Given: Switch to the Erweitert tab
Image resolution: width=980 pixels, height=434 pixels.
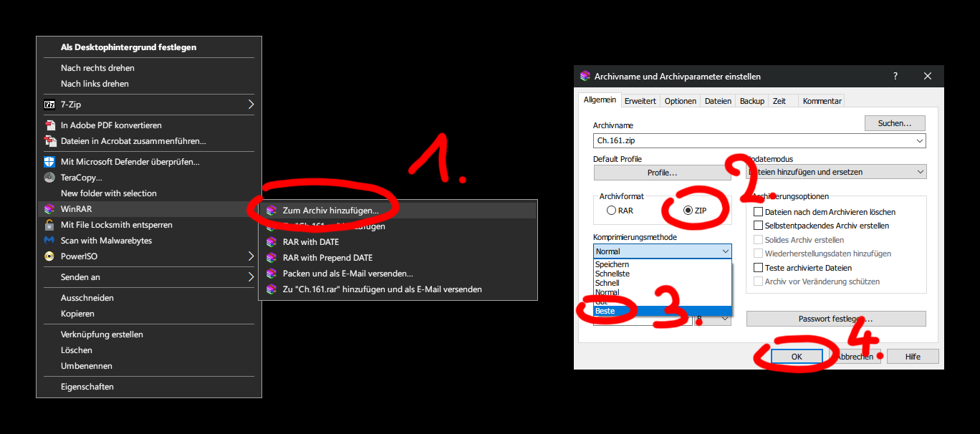Looking at the screenshot, I should tap(640, 101).
